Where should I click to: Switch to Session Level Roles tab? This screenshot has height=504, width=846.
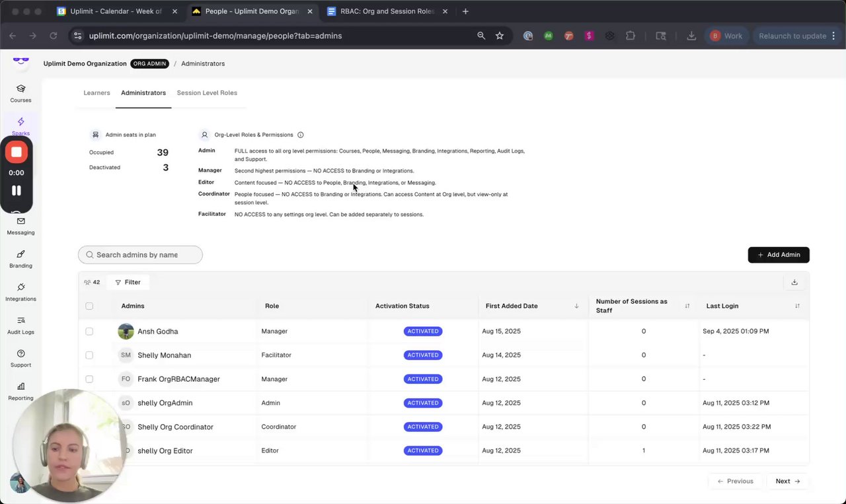(207, 93)
